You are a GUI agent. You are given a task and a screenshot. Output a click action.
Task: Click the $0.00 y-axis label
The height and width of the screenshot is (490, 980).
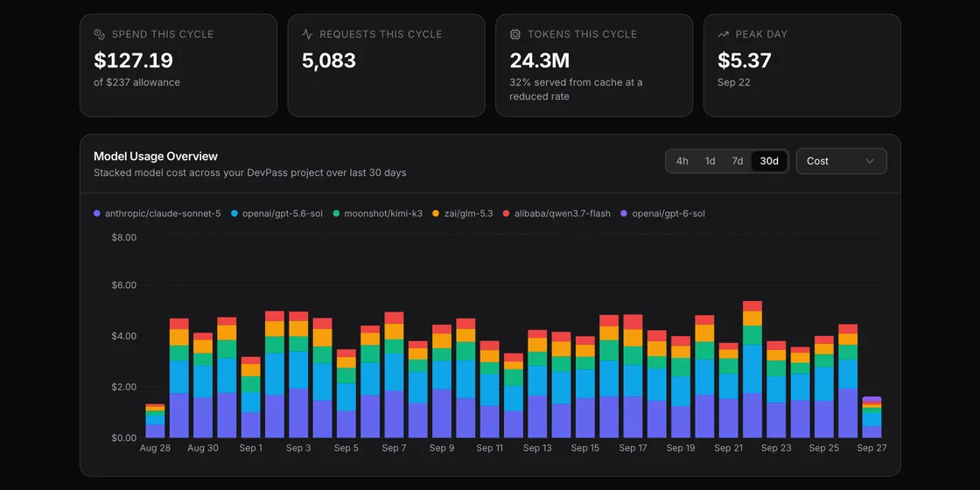click(123, 437)
